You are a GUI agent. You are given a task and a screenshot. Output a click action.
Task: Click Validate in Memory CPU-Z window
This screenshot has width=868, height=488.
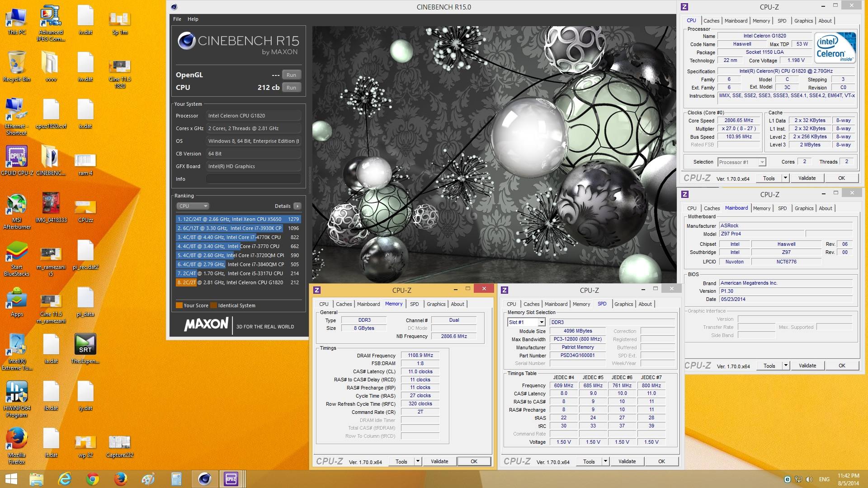439,461
